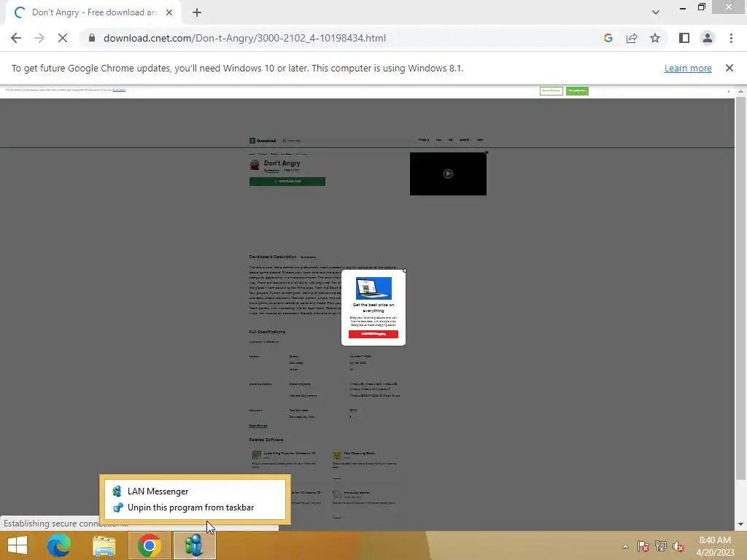This screenshot has width=747, height=560.
Task: Select the Don't Angry browser tab
Action: coord(93,13)
